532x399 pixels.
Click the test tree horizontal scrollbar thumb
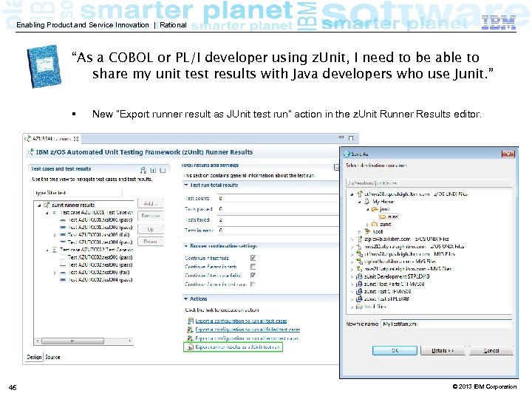(72, 341)
